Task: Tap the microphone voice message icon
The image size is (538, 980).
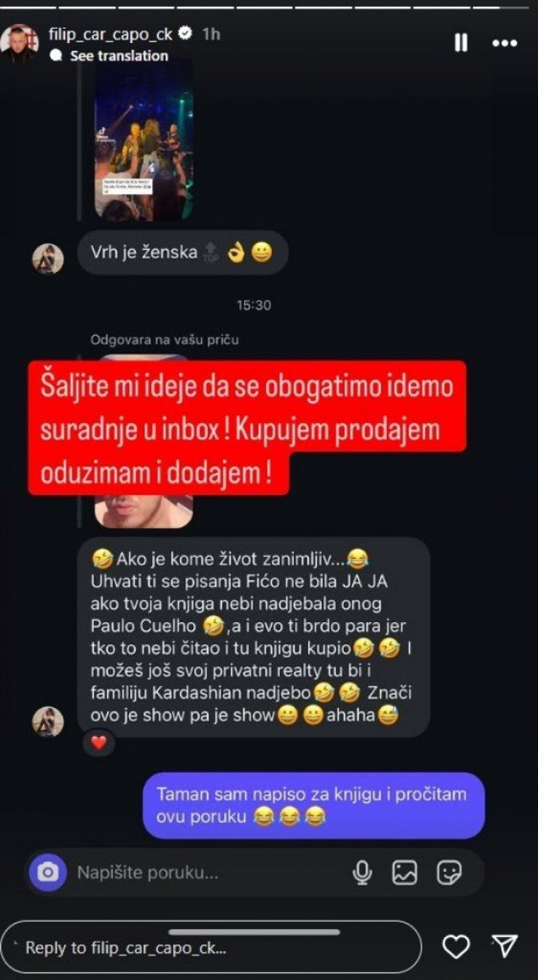Action: point(362,872)
